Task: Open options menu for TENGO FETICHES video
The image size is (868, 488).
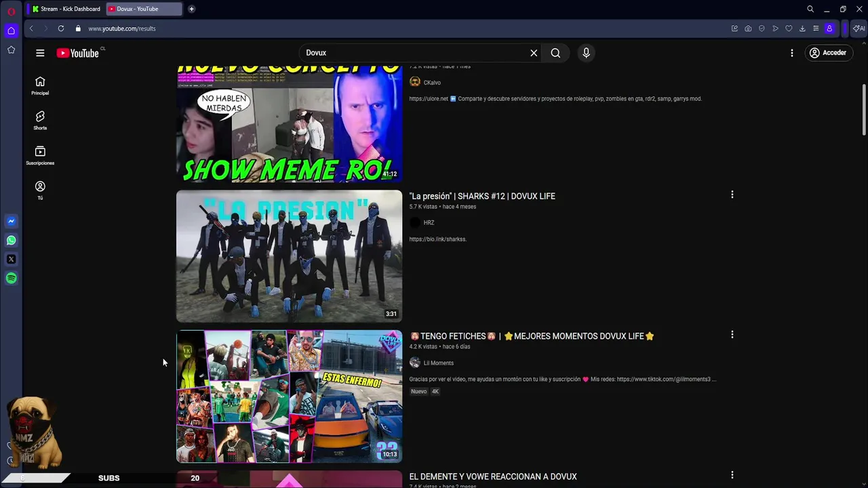Action: tap(732, 335)
